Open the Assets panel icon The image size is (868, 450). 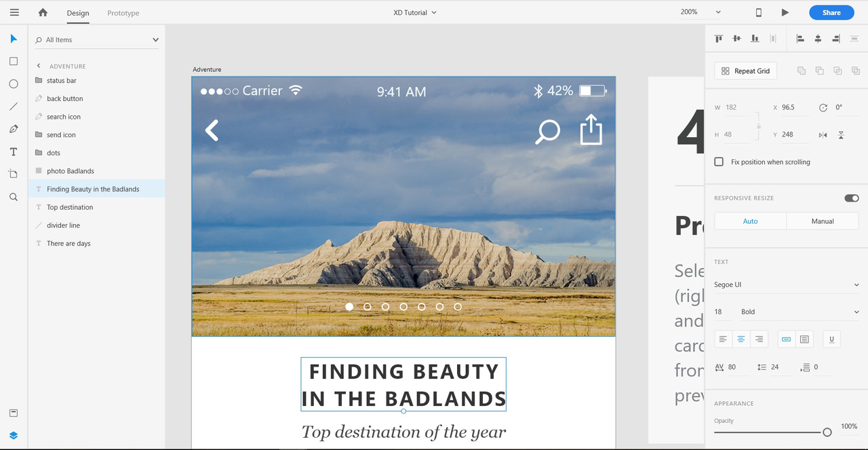point(14,413)
